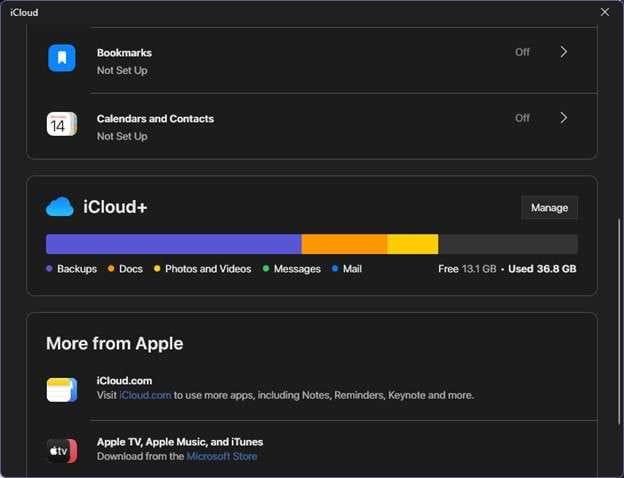Click the Free 13.1 GB text

(x=467, y=269)
